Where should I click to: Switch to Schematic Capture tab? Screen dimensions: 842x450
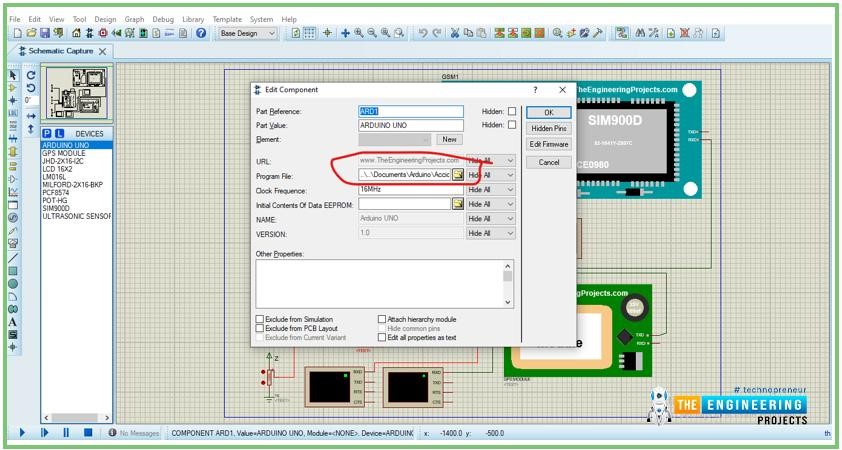(62, 51)
